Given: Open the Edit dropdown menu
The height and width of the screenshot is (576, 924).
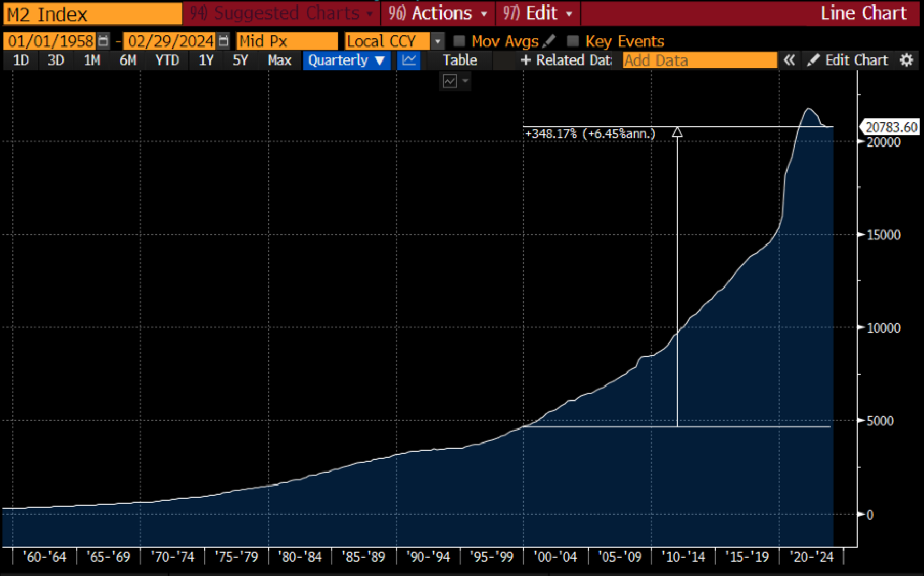Looking at the screenshot, I should pos(538,13).
